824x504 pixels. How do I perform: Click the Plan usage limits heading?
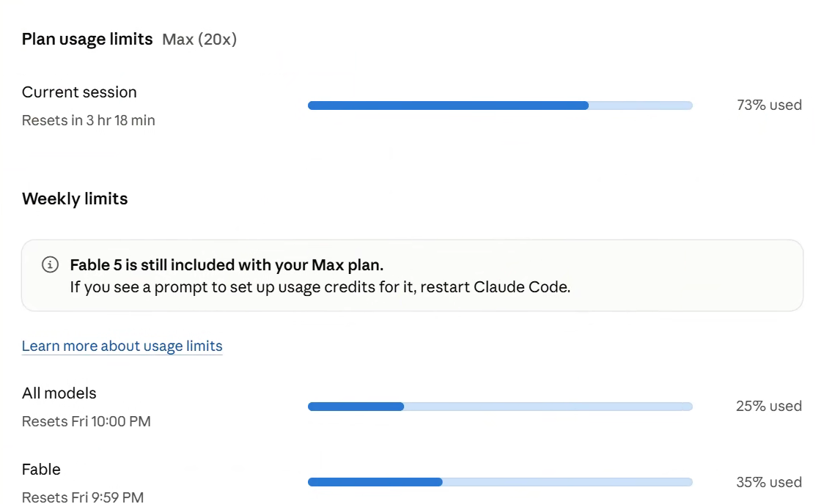(87, 40)
